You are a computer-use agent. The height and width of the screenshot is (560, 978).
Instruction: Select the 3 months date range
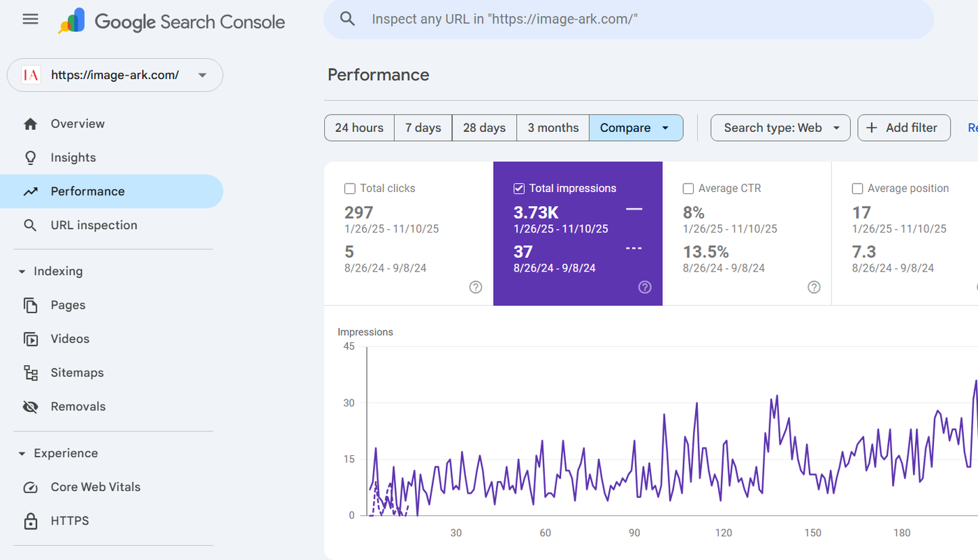[x=553, y=128]
